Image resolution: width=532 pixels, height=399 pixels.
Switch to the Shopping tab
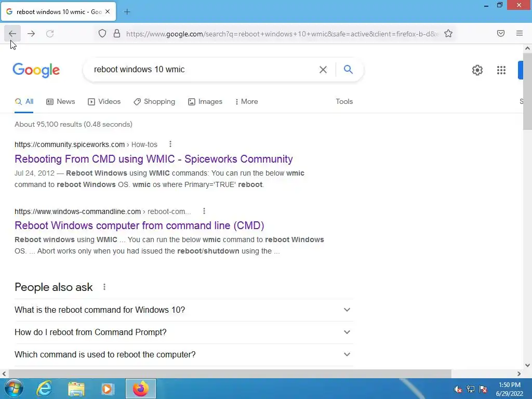(154, 101)
